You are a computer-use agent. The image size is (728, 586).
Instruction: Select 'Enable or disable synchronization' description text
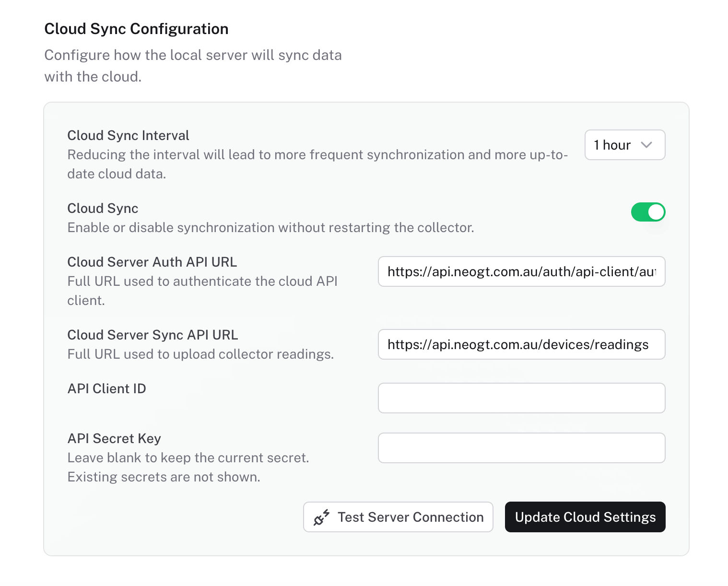pos(270,227)
